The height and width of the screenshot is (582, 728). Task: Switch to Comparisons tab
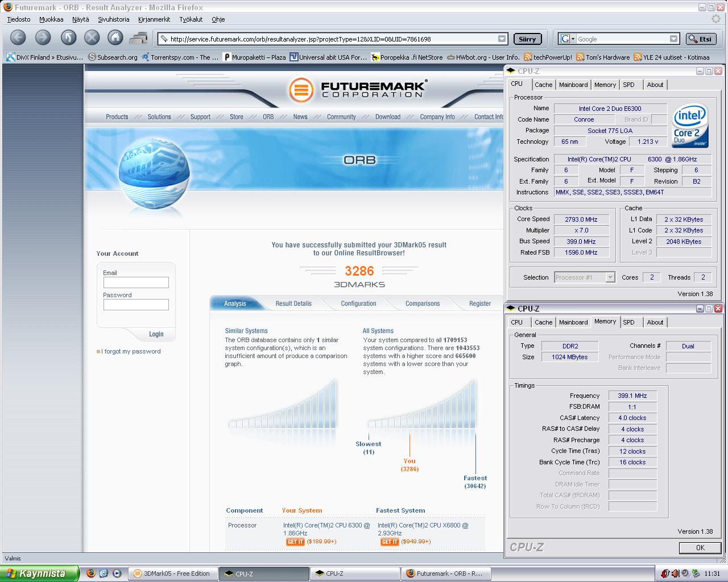point(423,304)
